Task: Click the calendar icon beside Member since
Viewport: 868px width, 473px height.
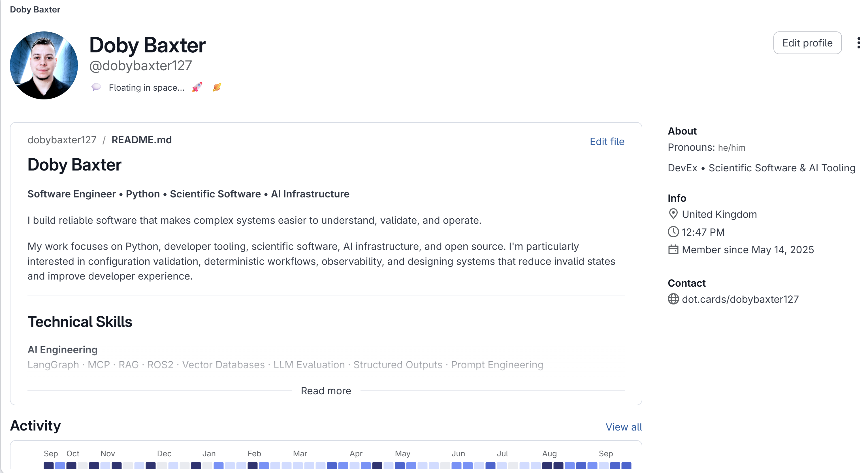Action: coord(673,250)
